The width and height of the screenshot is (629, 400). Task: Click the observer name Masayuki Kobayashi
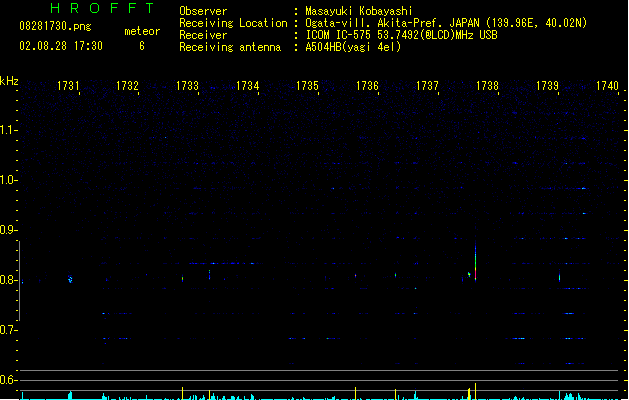(359, 11)
